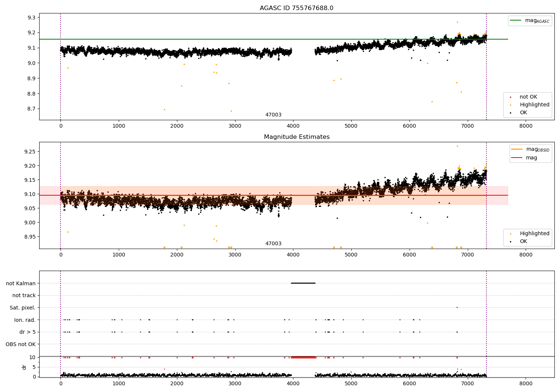Click the 'Sat. pixel.' row label

(x=23, y=308)
